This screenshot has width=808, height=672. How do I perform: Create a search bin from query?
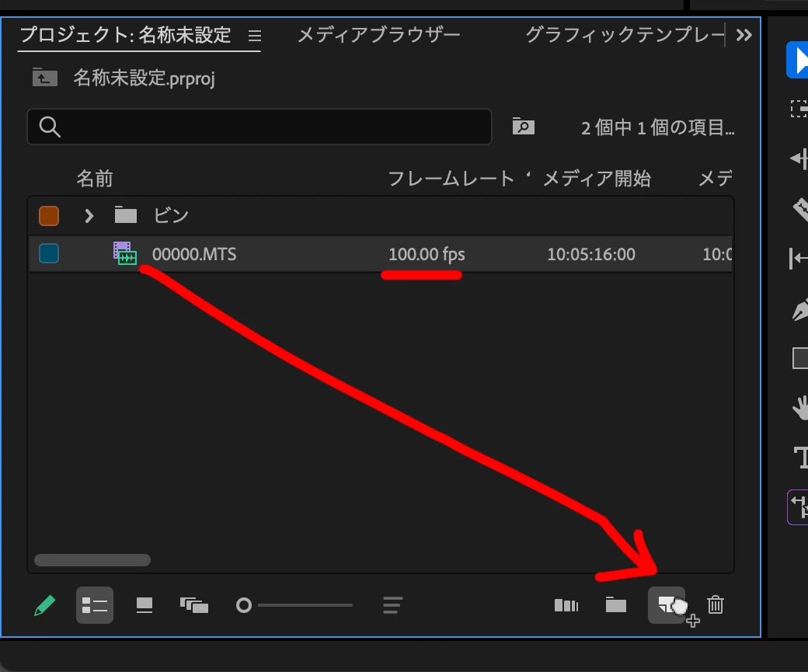pyautogui.click(x=524, y=127)
